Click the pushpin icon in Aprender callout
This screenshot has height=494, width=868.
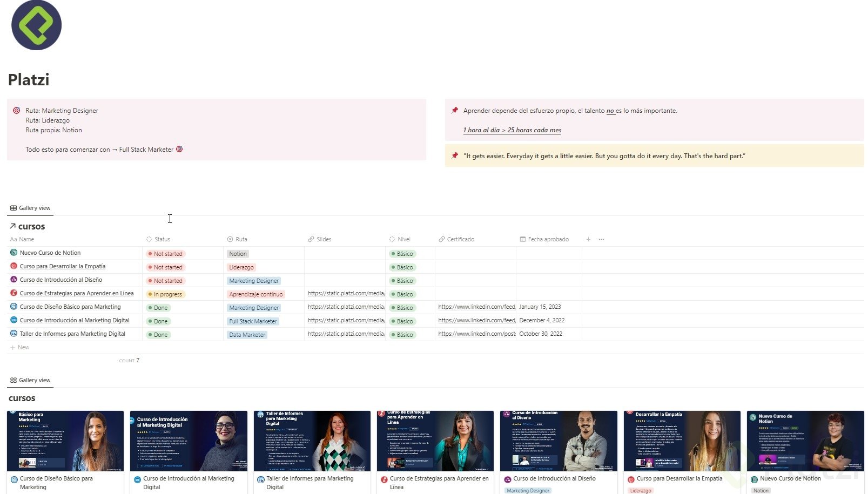pos(454,111)
